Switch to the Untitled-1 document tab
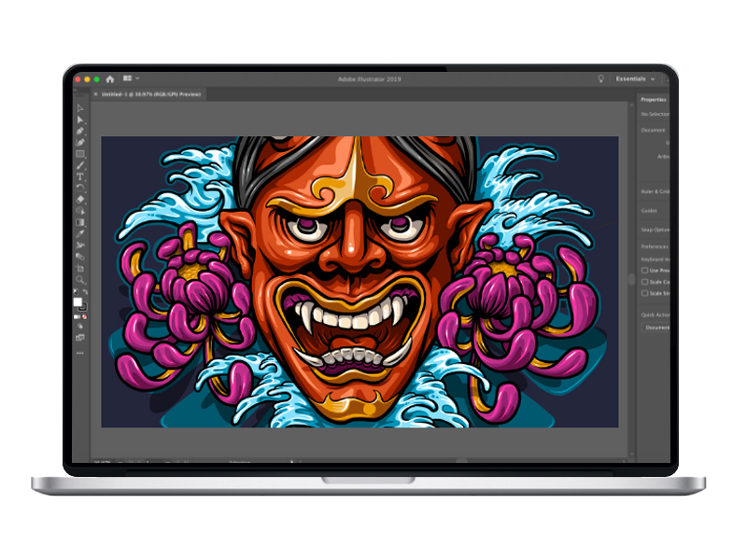 pos(145,93)
